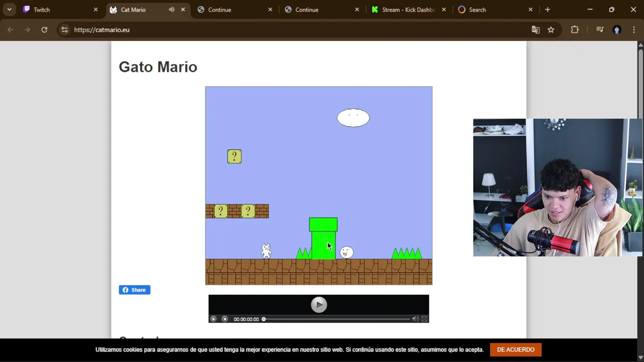Image resolution: width=644 pixels, height=362 pixels.
Task: Click the streamer webcam overlay
Action: tap(557, 188)
